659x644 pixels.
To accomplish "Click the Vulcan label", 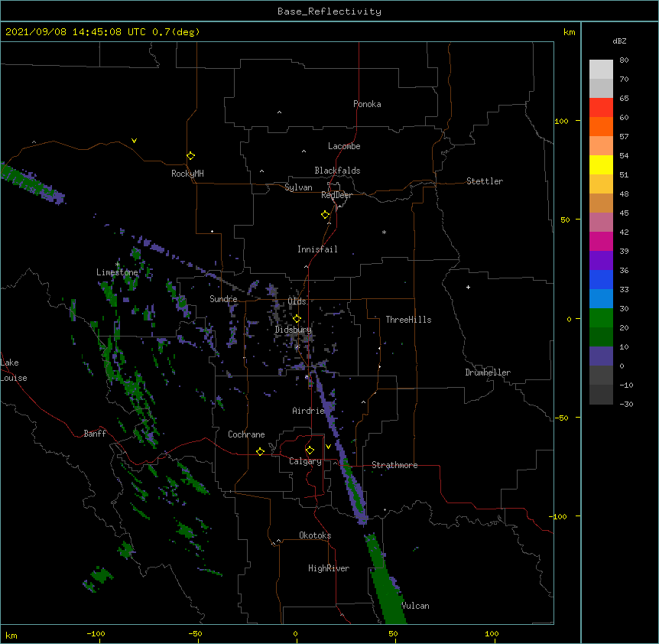I will 415,606.
